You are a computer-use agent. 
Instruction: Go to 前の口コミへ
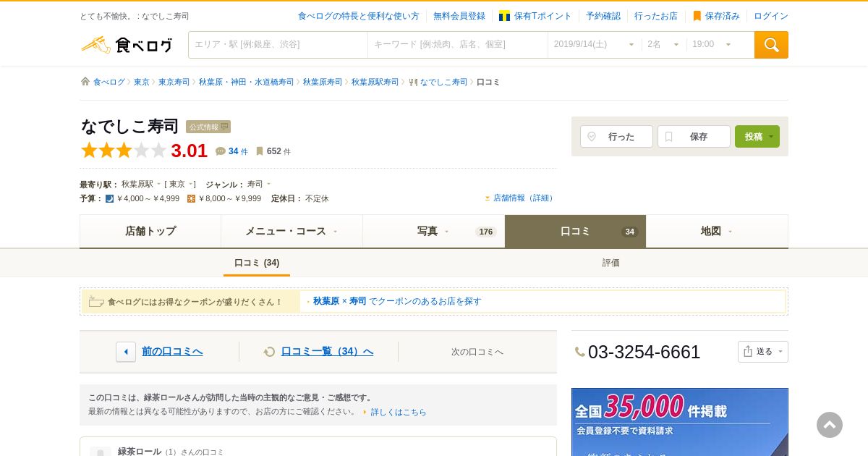pos(172,352)
